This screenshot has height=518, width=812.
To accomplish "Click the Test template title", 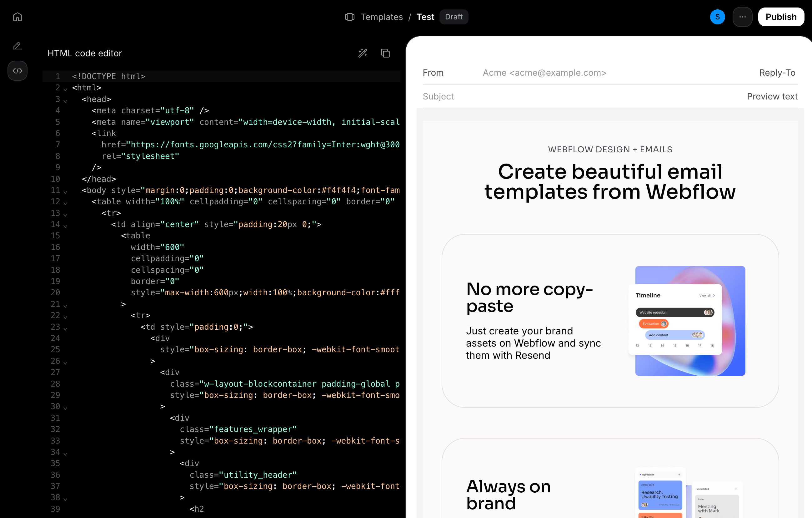I will pyautogui.click(x=425, y=17).
